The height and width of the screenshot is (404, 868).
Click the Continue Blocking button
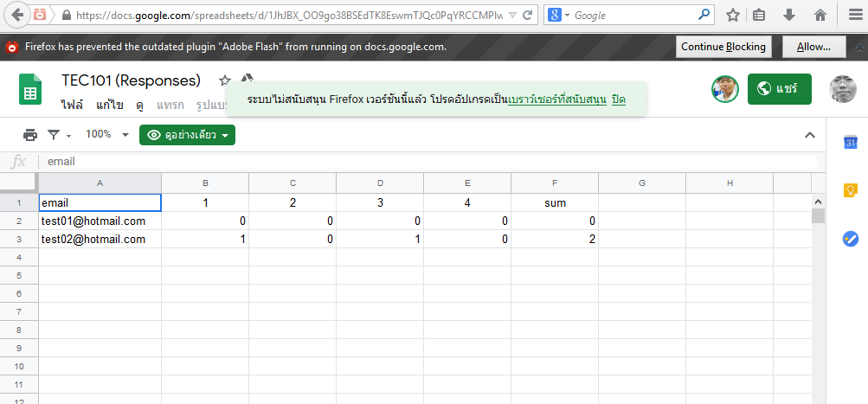(x=723, y=47)
